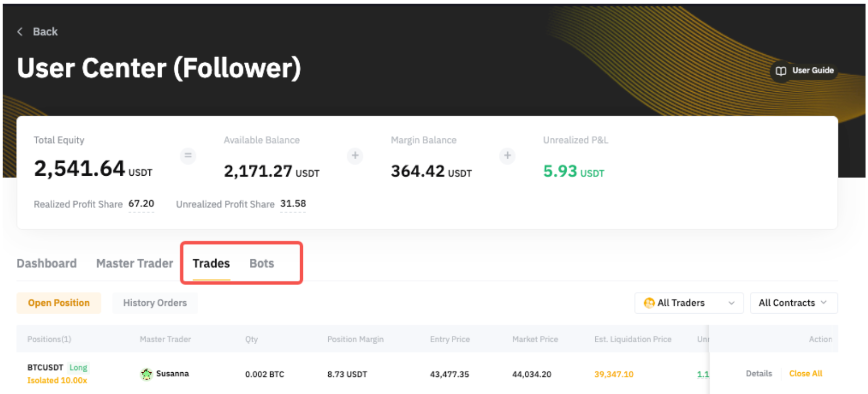Click Details for the BTCUSDT position
Image resolution: width=868 pixels, height=394 pixels.
coord(759,373)
